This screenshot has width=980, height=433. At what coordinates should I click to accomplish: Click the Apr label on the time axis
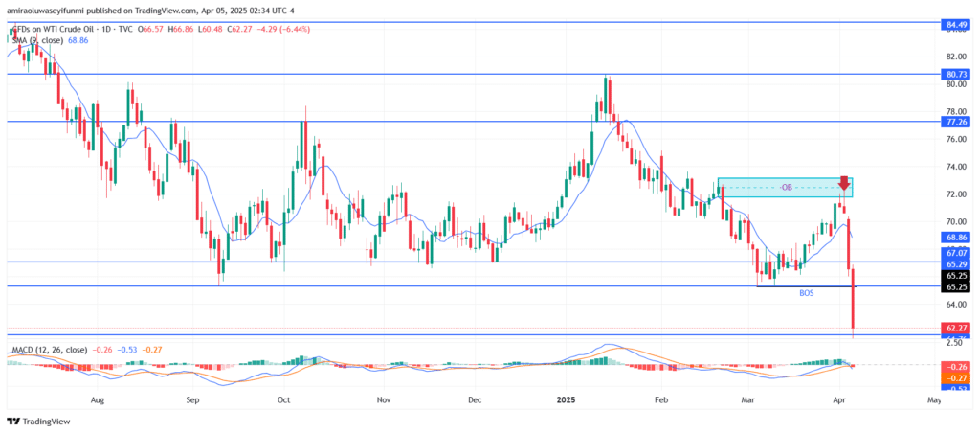[x=838, y=399]
